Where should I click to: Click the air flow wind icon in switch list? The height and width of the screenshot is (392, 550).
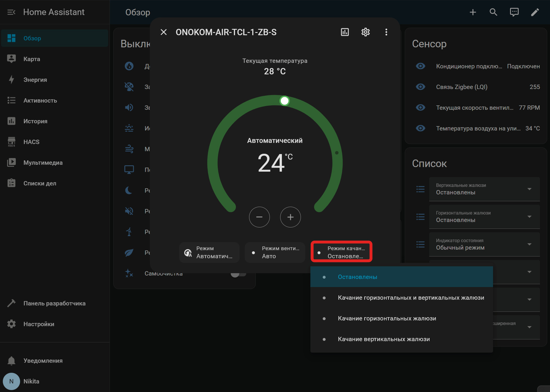[x=129, y=149]
